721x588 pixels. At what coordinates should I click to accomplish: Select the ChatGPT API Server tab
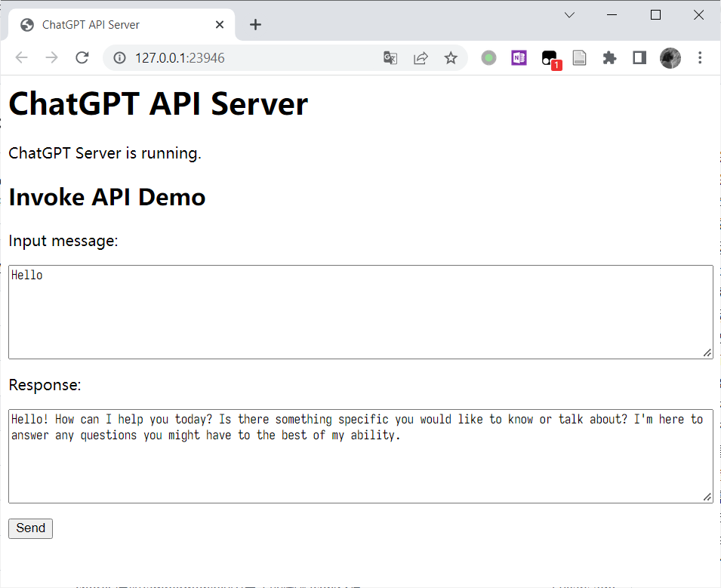pyautogui.click(x=113, y=24)
